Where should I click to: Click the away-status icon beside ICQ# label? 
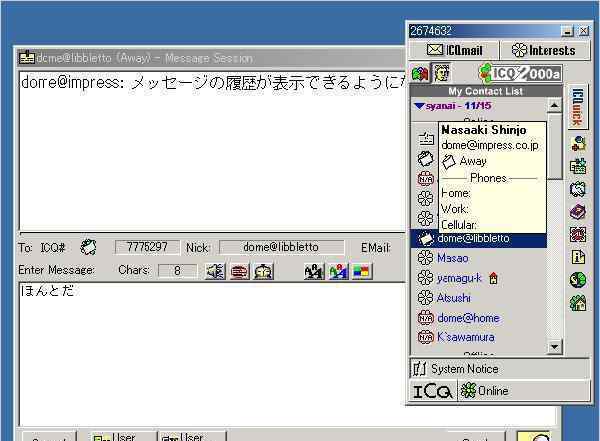88,247
